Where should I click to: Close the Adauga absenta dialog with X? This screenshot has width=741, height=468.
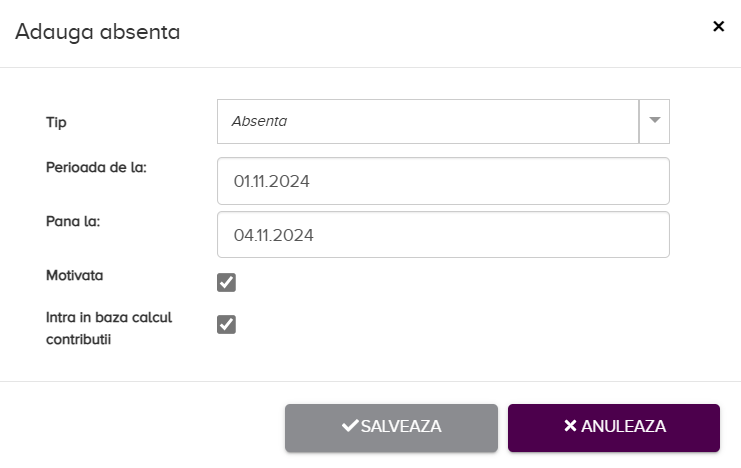(x=718, y=27)
